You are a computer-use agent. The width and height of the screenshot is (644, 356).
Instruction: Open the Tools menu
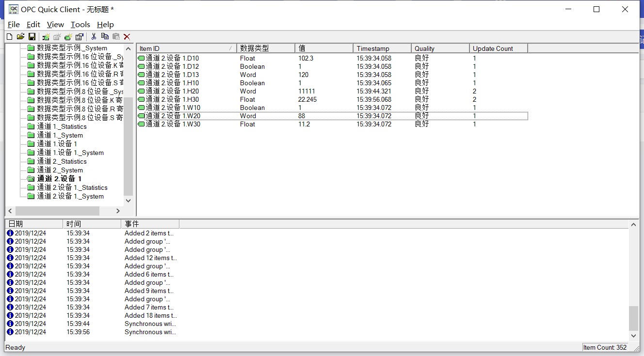[x=80, y=25]
